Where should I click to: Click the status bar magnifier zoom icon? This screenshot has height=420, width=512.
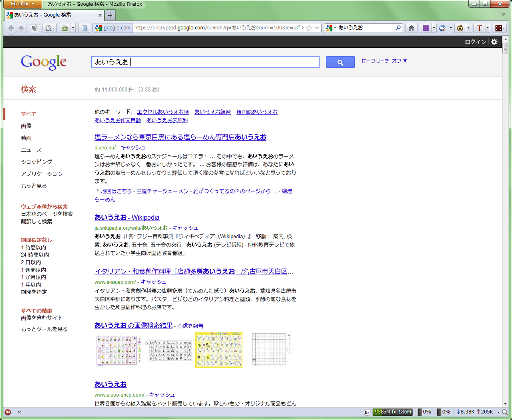(505, 412)
